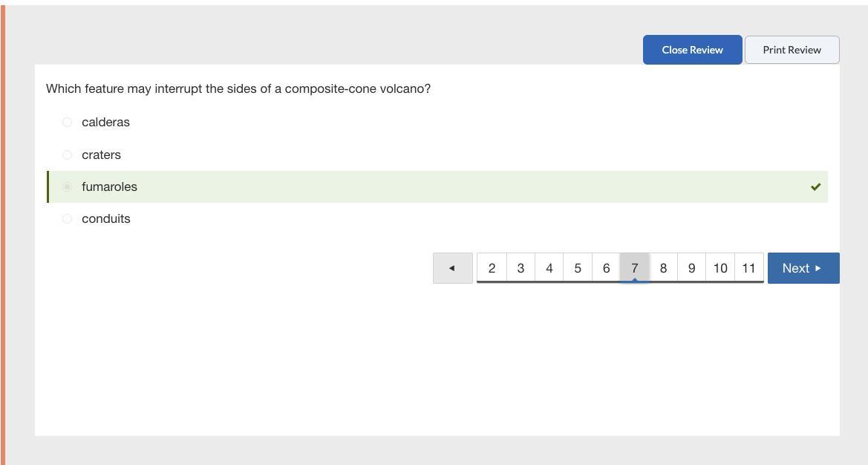Click the conduits answer text

pos(106,218)
